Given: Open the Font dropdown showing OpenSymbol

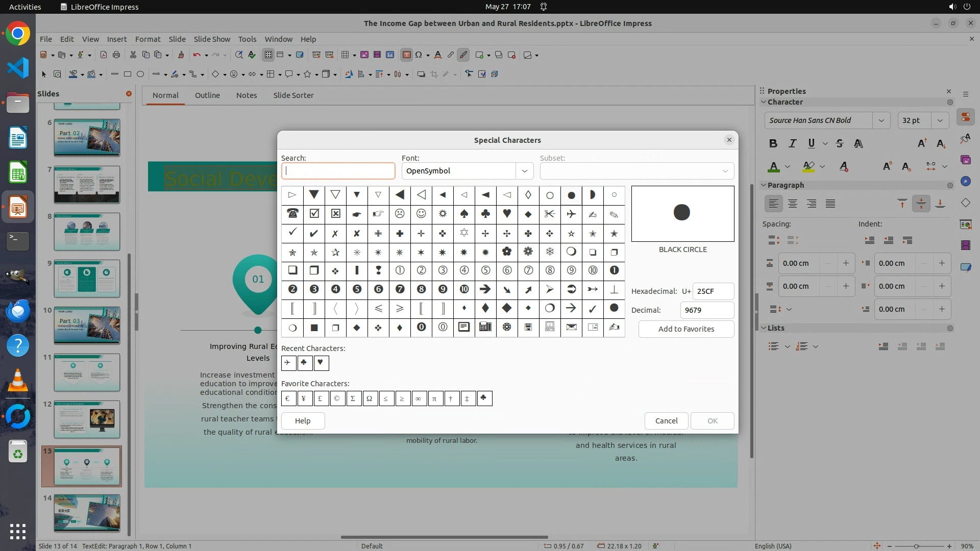Looking at the screenshot, I should [524, 171].
